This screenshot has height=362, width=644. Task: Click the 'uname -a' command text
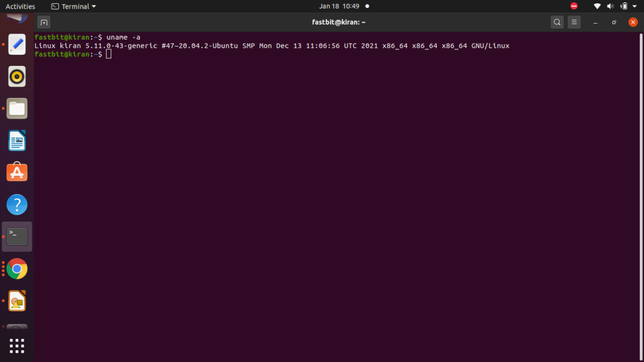point(123,38)
